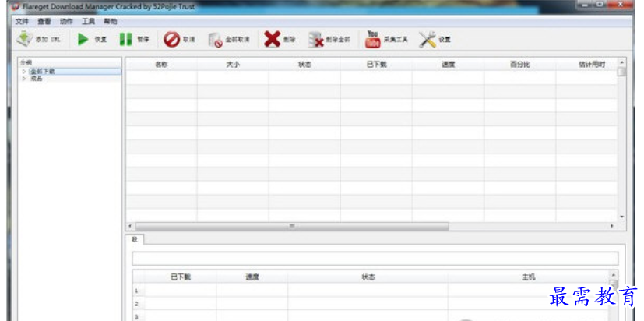The width and height of the screenshot is (644, 321).
Task: Click the Flareget app icon in title bar
Action: coord(16,5)
